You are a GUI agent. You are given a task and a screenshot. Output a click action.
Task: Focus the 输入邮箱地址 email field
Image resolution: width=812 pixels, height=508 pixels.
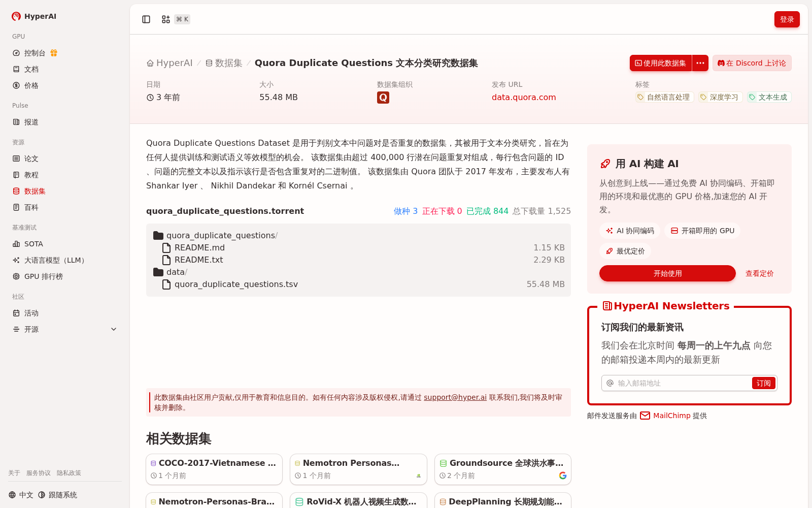[683, 383]
